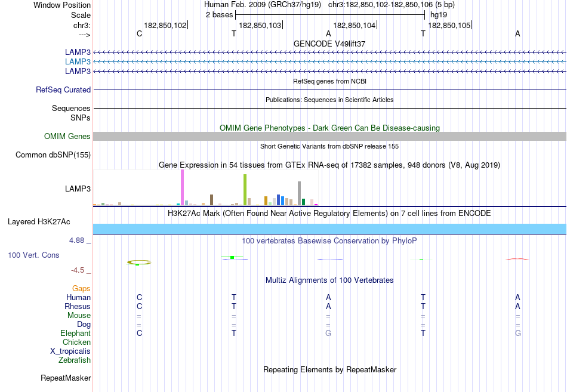
Task: Select the bottom LAMP3 GENCODE transcript label
Action: (78, 71)
